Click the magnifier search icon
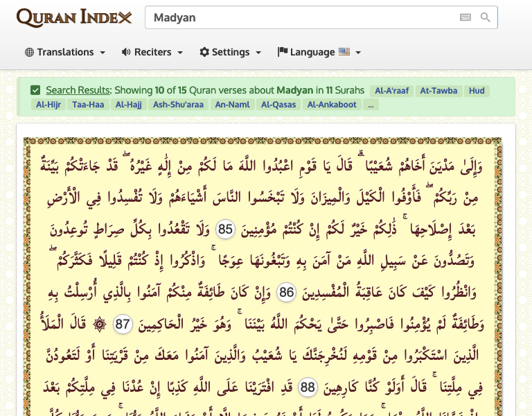Screen dimensions: 532x416 (x=485, y=17)
